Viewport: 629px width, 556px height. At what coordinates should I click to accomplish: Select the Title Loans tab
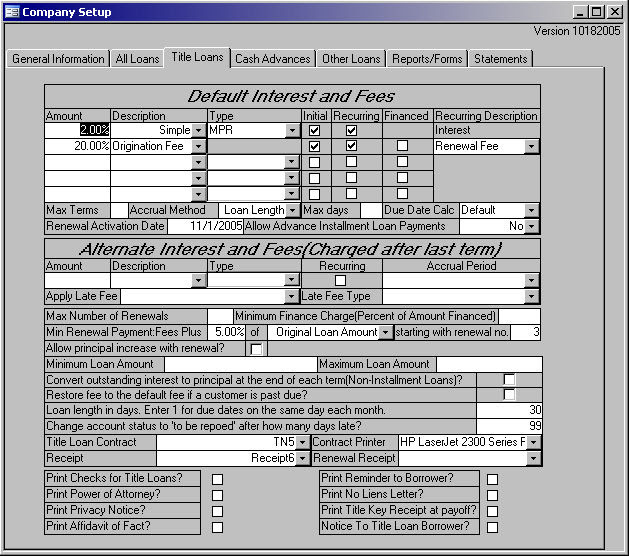tap(197, 57)
